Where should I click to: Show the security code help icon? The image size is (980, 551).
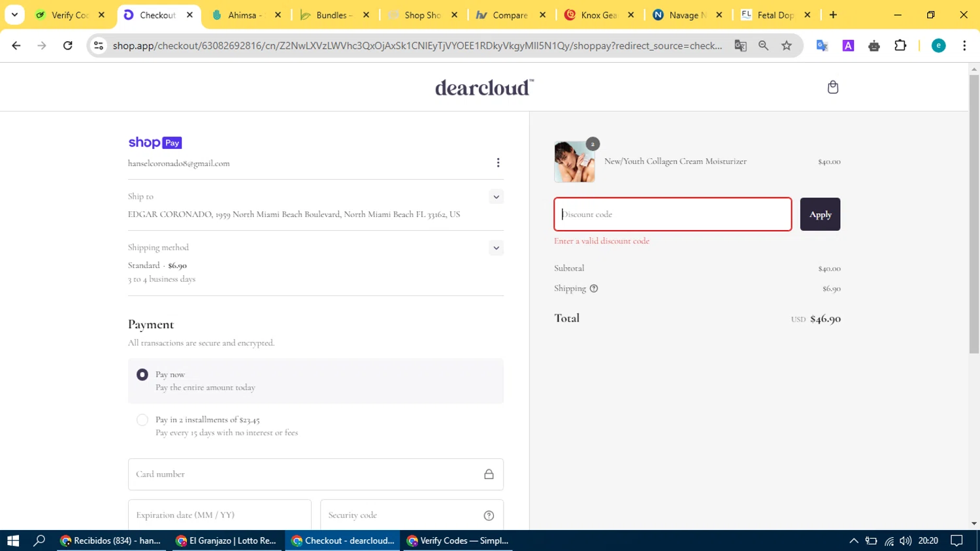(489, 516)
